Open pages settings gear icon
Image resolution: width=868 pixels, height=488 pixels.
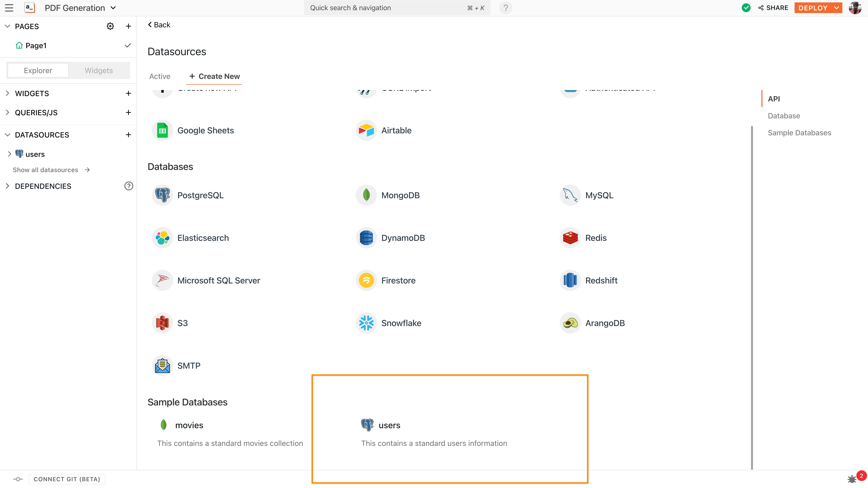pyautogui.click(x=110, y=26)
